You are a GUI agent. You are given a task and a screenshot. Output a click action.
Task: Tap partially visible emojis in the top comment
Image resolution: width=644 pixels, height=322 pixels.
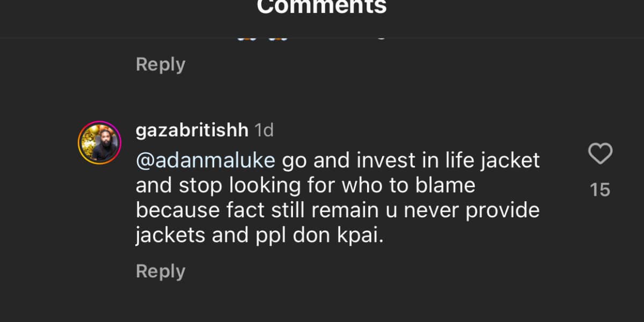261,39
